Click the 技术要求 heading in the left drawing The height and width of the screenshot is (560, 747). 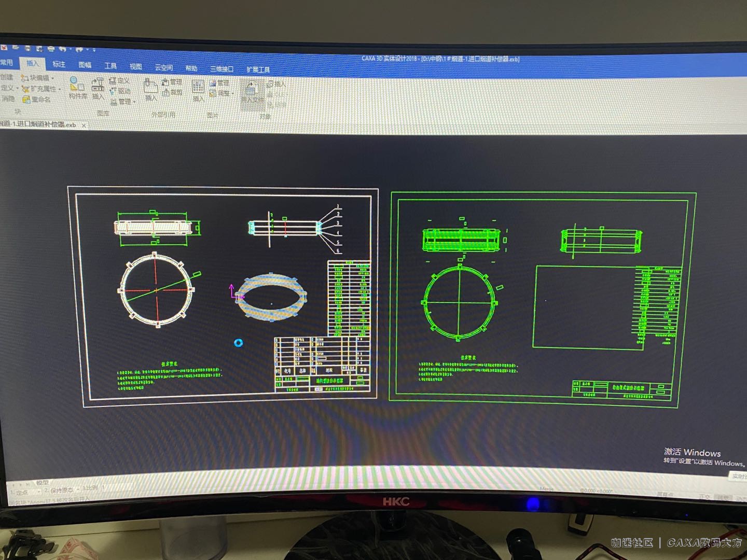coord(169,364)
